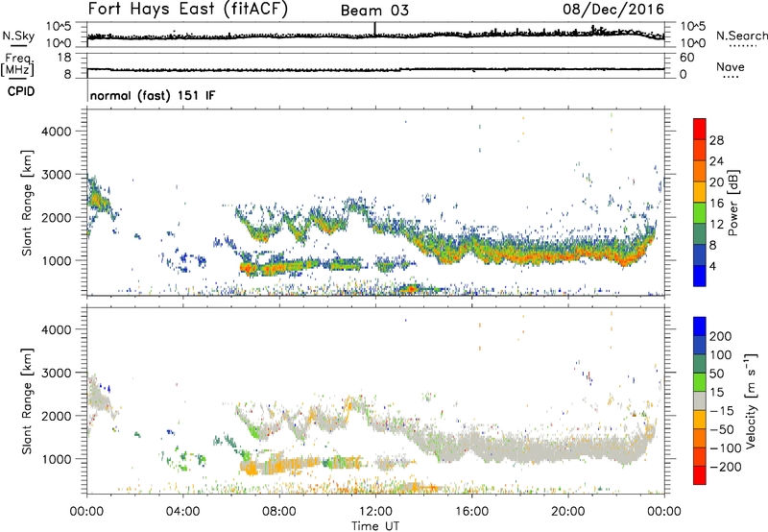This screenshot has height=532, width=768.
Task: Click the 'Time UT' axis title
Action: [375, 526]
